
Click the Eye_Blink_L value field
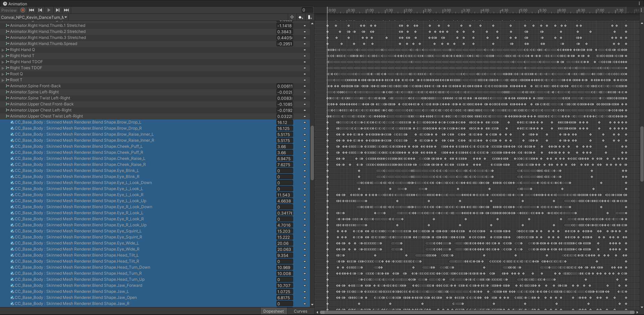(x=284, y=171)
